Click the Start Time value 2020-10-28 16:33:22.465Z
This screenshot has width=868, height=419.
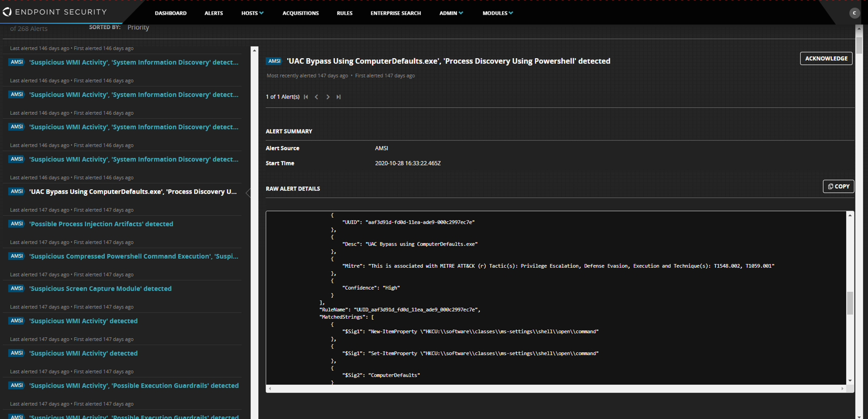tap(408, 163)
